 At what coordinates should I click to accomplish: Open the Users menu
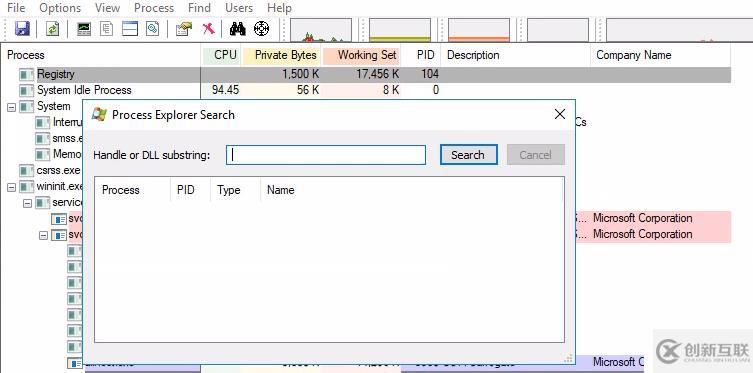[239, 8]
